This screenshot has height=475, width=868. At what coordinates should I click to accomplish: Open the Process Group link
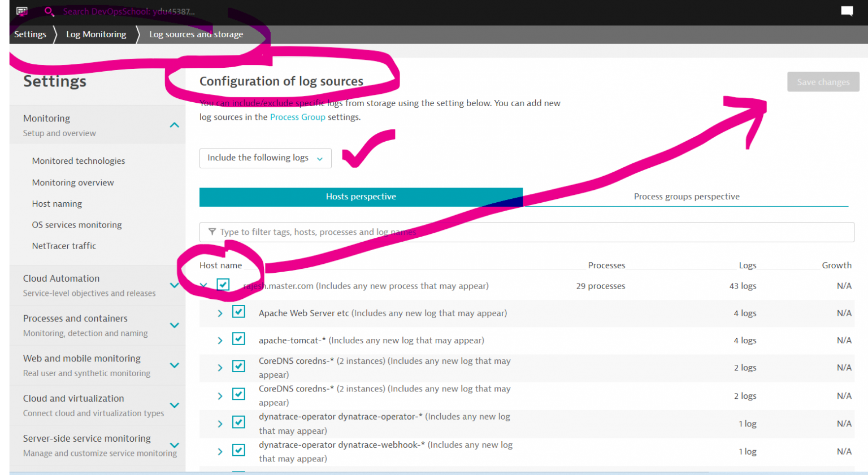coord(297,117)
